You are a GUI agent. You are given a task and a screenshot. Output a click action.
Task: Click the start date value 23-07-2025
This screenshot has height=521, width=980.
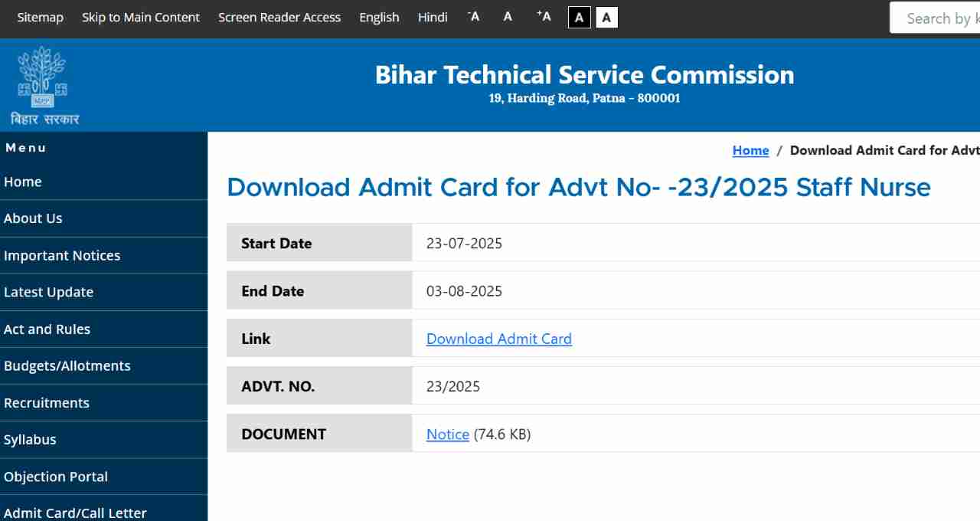[464, 244]
